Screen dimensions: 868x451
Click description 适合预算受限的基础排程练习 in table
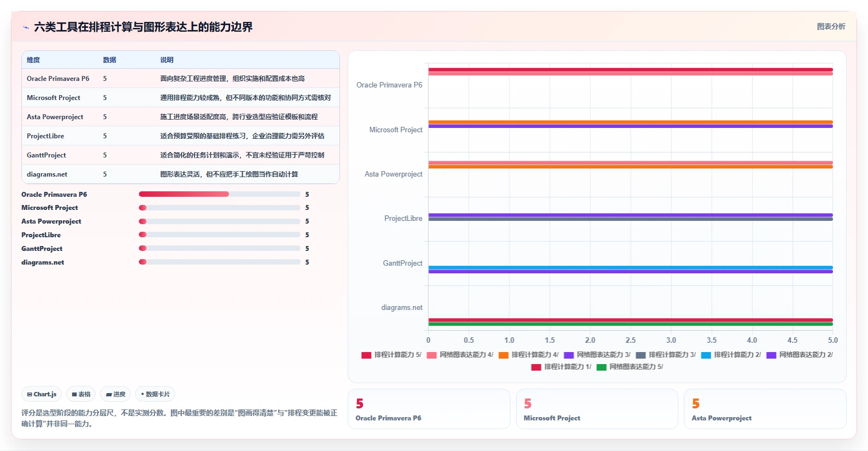point(242,136)
